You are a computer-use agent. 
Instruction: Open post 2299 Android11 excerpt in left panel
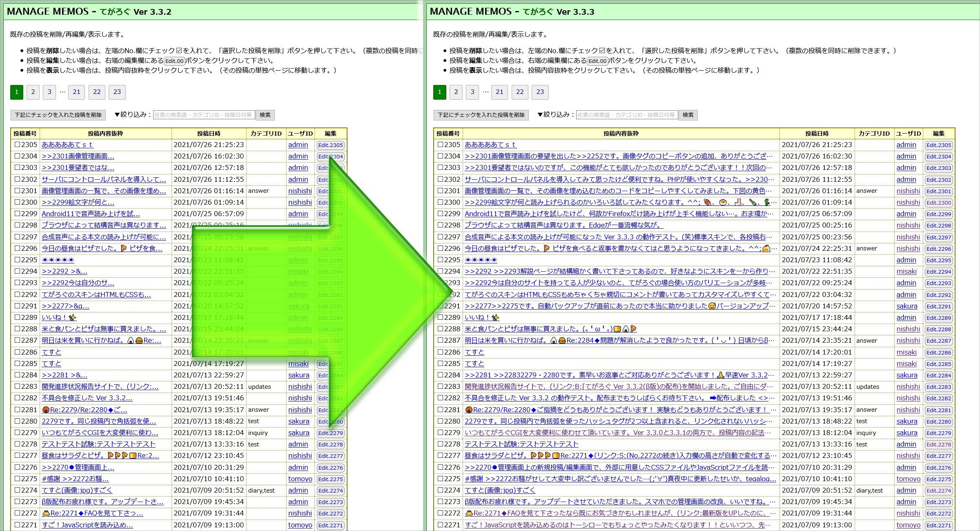[x=91, y=214]
